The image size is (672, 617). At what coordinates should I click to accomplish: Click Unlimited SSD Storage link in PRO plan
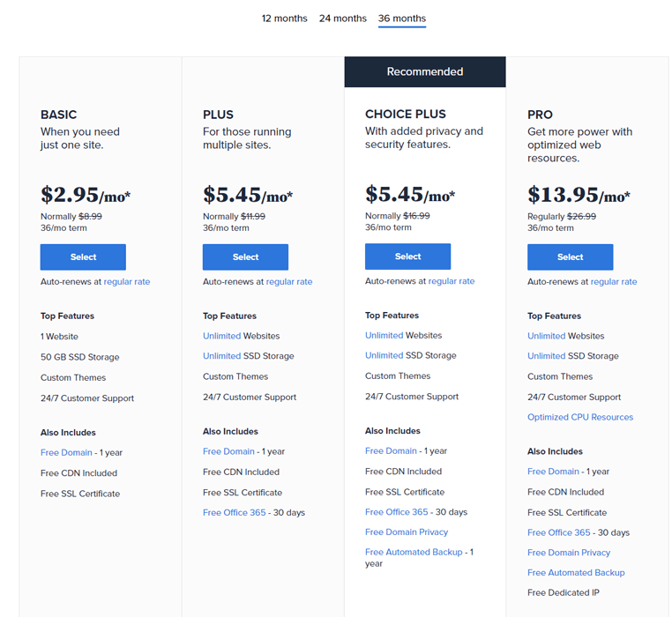[x=547, y=356]
